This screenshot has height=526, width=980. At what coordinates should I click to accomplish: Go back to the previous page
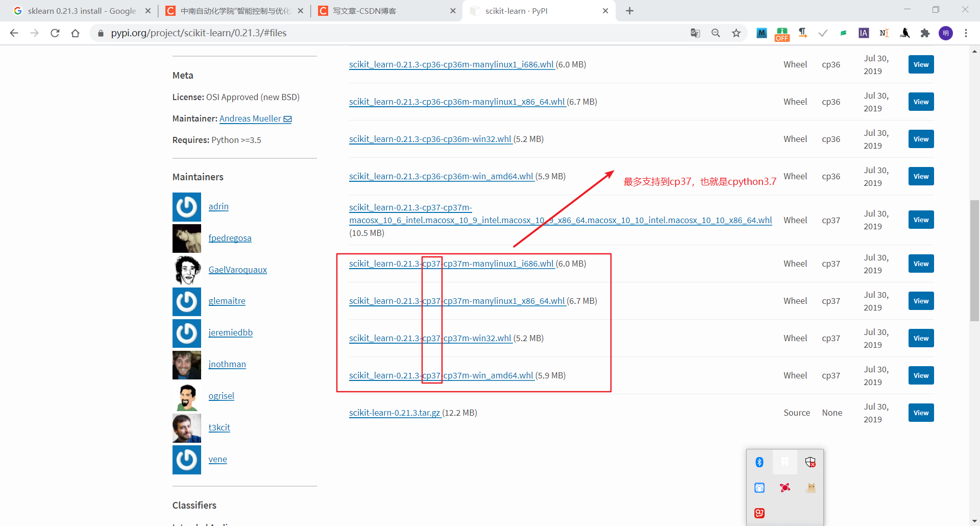[x=14, y=33]
